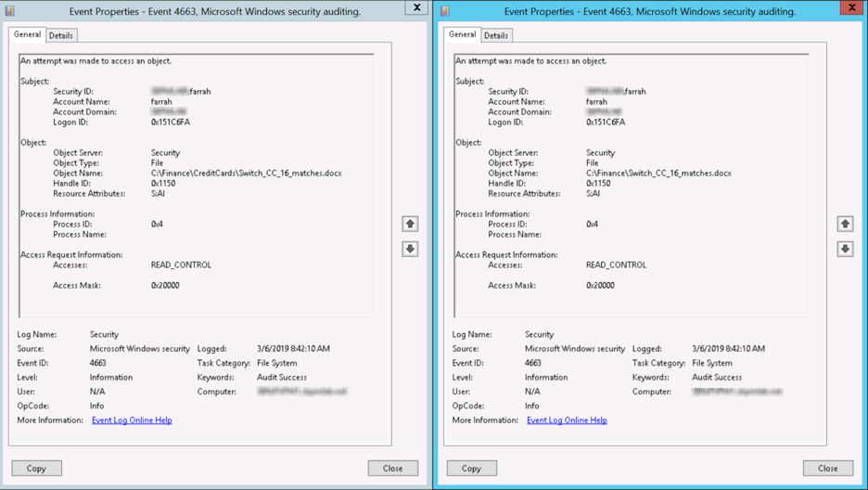Viewport: 868px width, 490px height.
Task: Select Resource Attributes S:AI in left window
Action: tap(158, 194)
